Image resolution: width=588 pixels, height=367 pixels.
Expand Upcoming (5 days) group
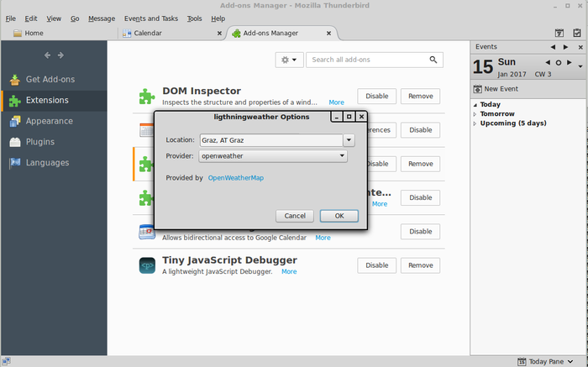[x=475, y=123]
